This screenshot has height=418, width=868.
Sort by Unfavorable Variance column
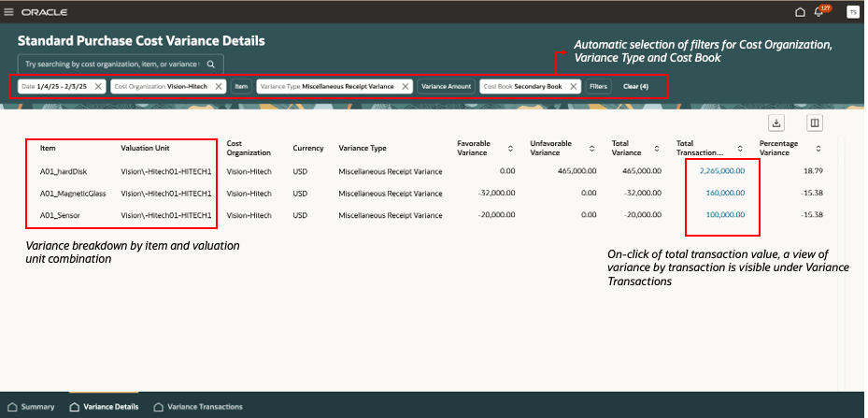591,149
